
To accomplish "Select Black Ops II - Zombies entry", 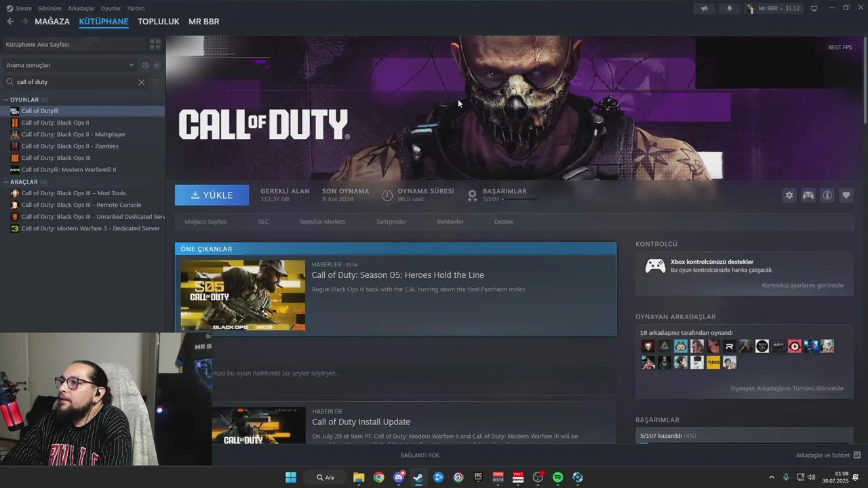I will (70, 146).
